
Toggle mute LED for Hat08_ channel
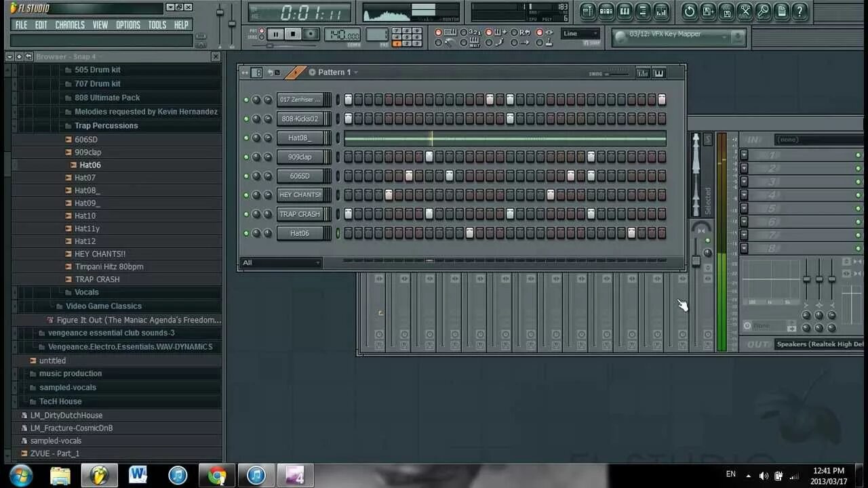point(246,138)
